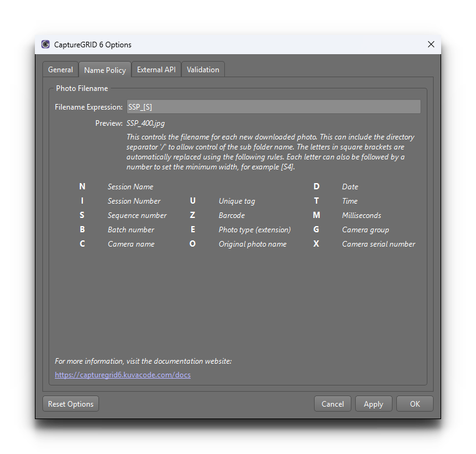The image size is (476, 454).
Task: Open the External API tab
Action: tap(156, 70)
